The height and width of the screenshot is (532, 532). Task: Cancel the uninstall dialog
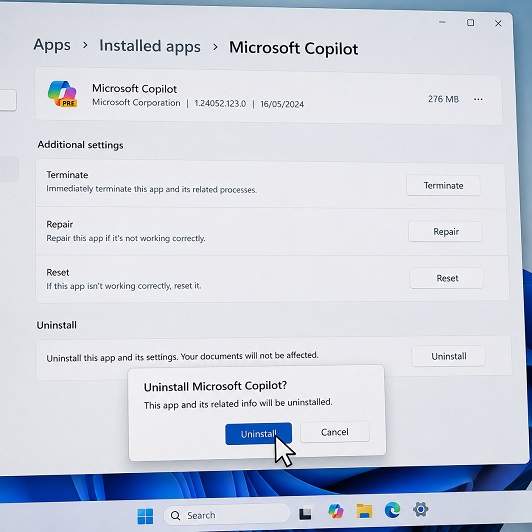tap(335, 432)
